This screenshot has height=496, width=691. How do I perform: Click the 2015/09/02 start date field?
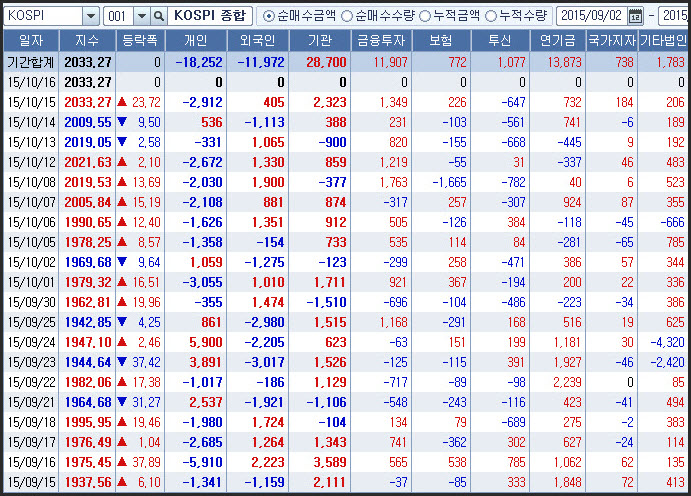pos(592,16)
